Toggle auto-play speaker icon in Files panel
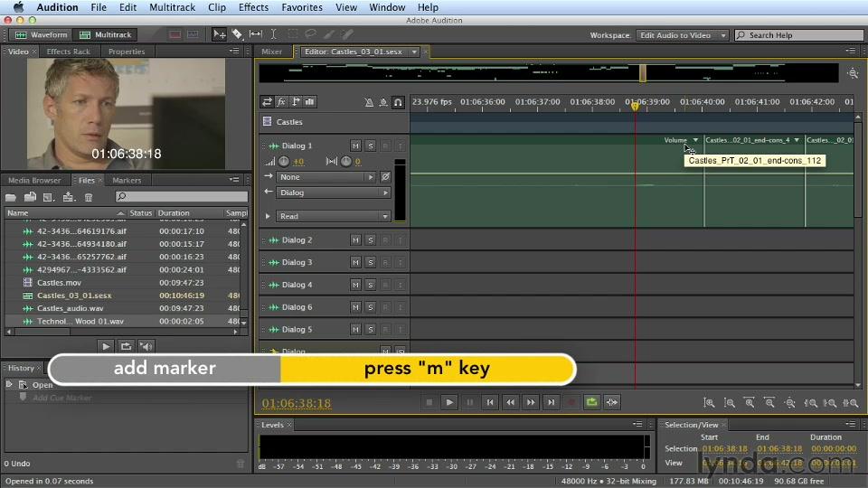Viewport: 868px width, 488px height. point(146,346)
